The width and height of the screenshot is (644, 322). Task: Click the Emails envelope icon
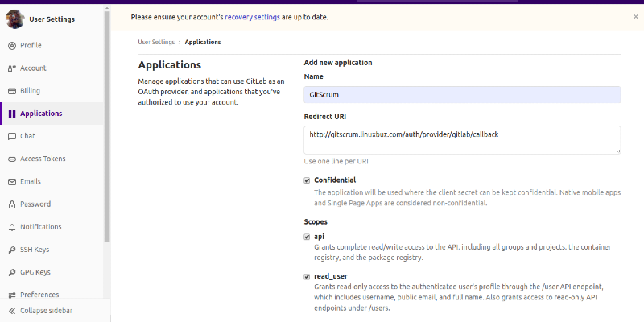(12, 181)
